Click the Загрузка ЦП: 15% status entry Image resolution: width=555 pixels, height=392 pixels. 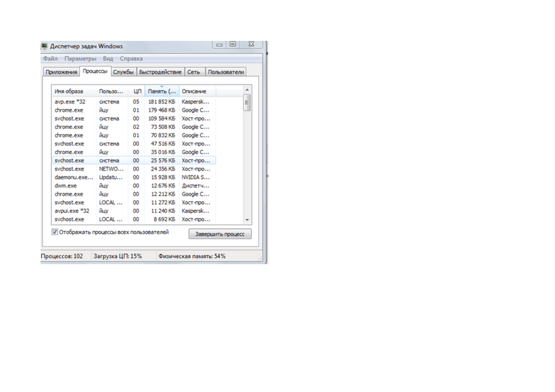tap(117, 256)
